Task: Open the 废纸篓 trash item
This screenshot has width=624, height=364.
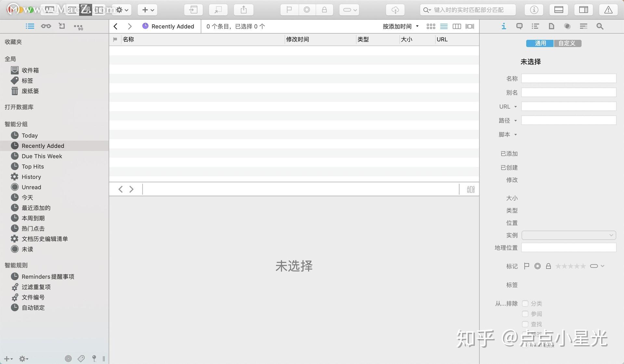Action: coord(30,91)
